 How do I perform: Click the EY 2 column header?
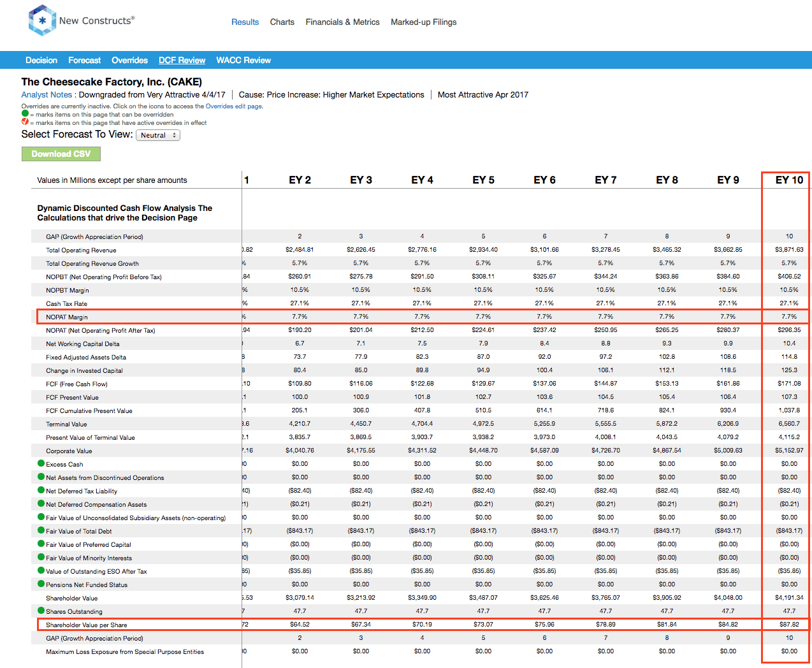[x=300, y=180]
